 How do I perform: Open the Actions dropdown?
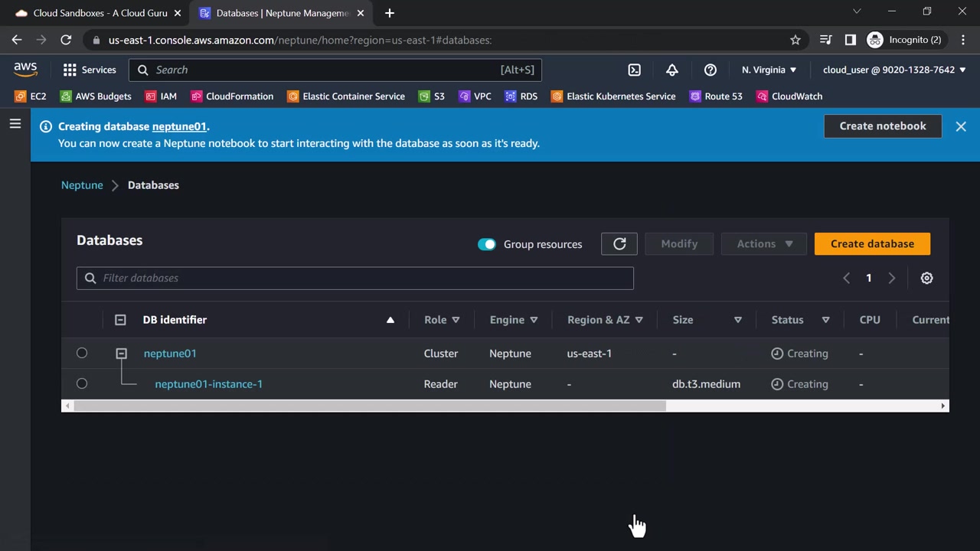point(764,244)
